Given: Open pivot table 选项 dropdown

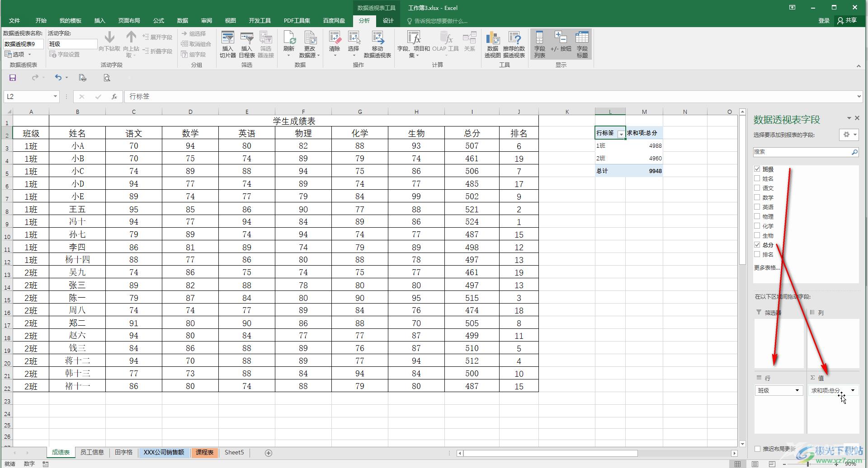Looking at the screenshot, I should [18, 54].
